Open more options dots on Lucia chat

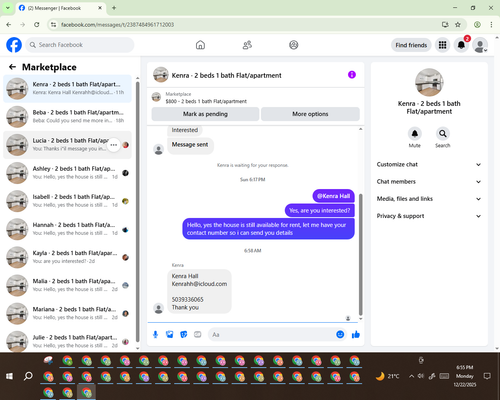(114, 145)
